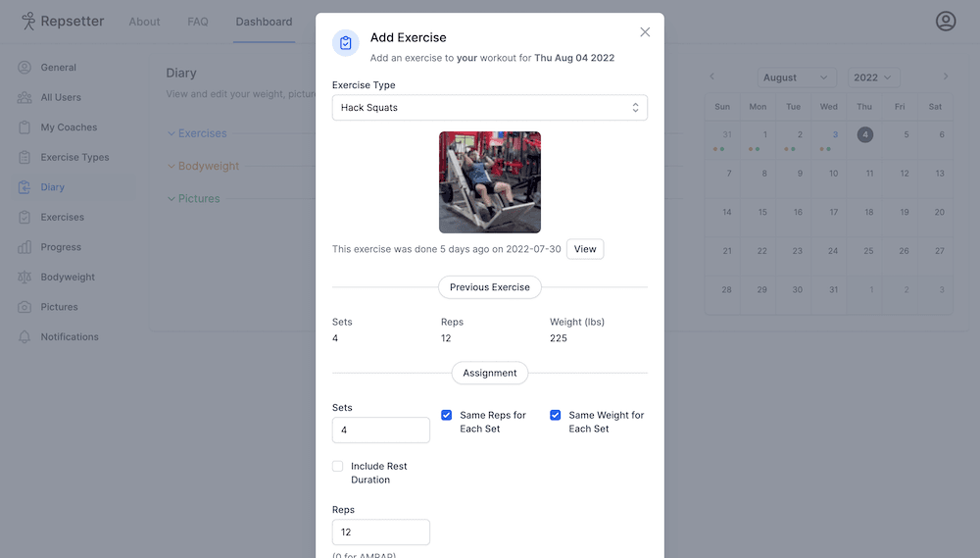980x558 pixels.
Task: Select General in the sidebar
Action: tap(73, 68)
